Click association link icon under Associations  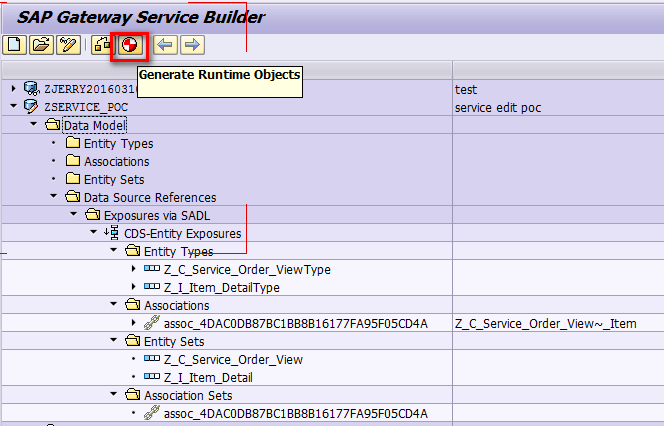pos(152,323)
